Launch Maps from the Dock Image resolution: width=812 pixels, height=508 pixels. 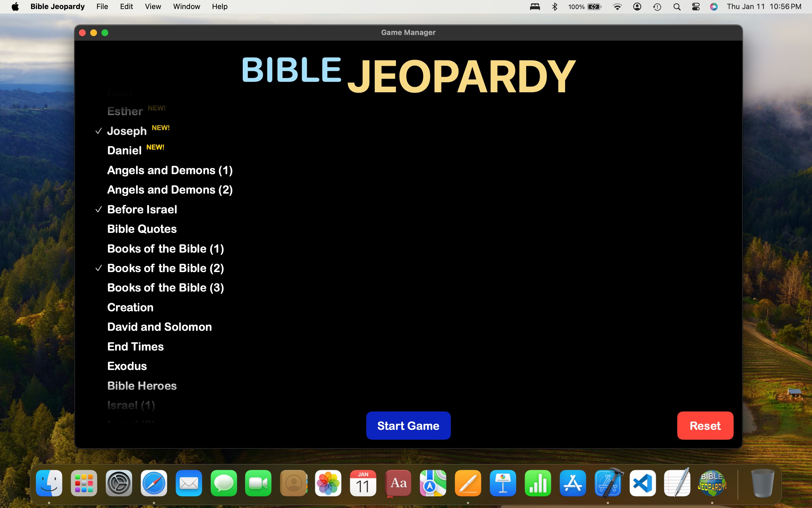433,483
